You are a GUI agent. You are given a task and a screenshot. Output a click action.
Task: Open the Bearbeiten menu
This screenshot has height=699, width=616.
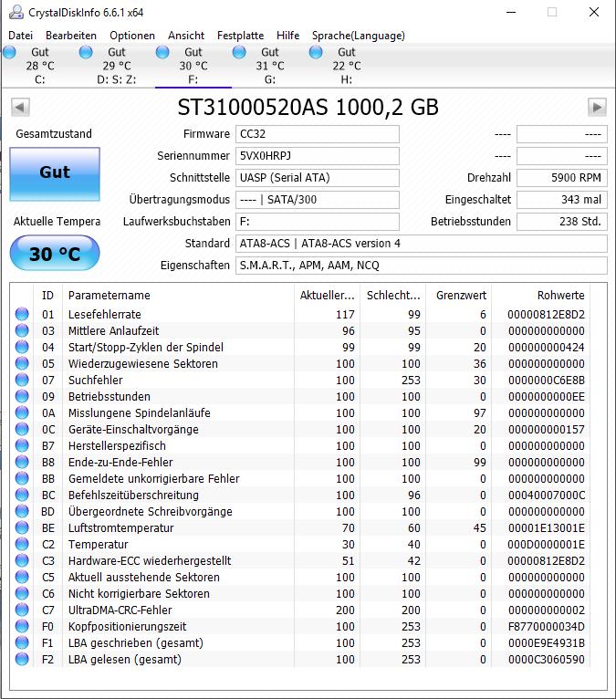71,36
